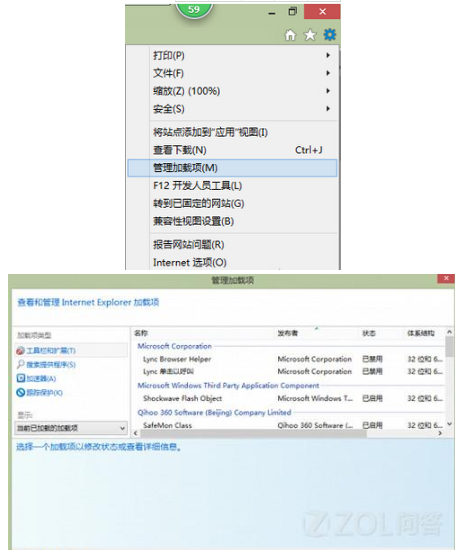Click Microsoft Windows Third Party group header
This screenshot has width=455, height=550.
click(x=228, y=385)
